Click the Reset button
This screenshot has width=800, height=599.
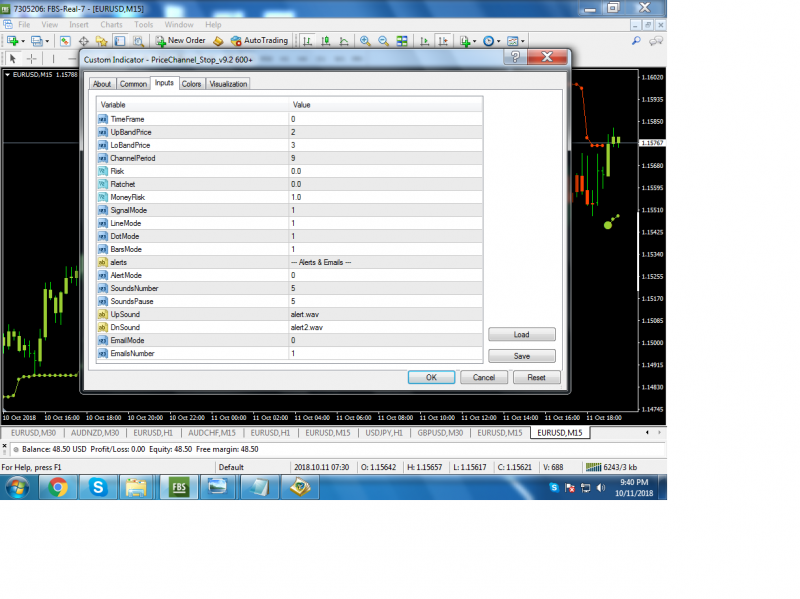pyautogui.click(x=536, y=378)
